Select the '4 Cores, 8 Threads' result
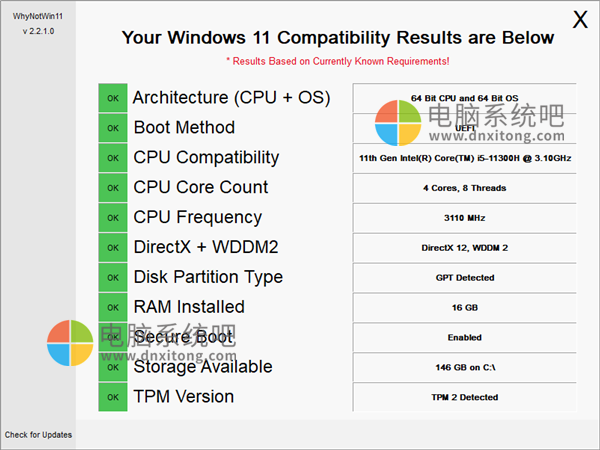The height and width of the screenshot is (450, 600). (464, 188)
